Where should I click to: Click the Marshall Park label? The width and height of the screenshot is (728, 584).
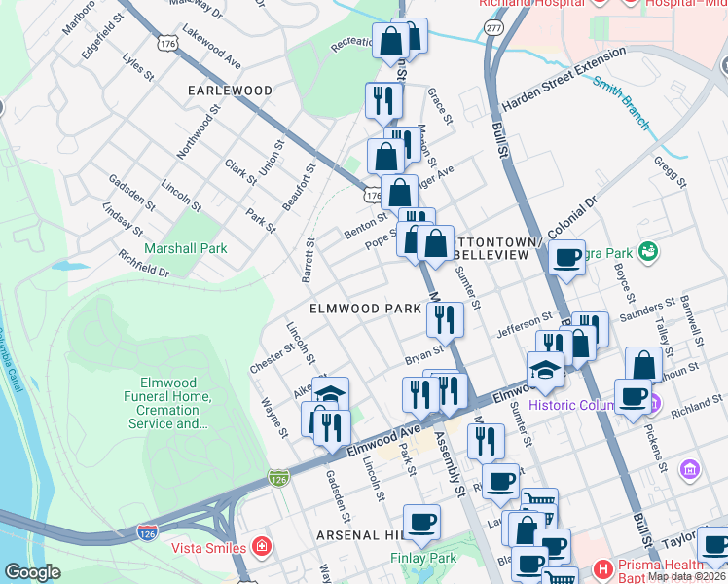point(186,248)
